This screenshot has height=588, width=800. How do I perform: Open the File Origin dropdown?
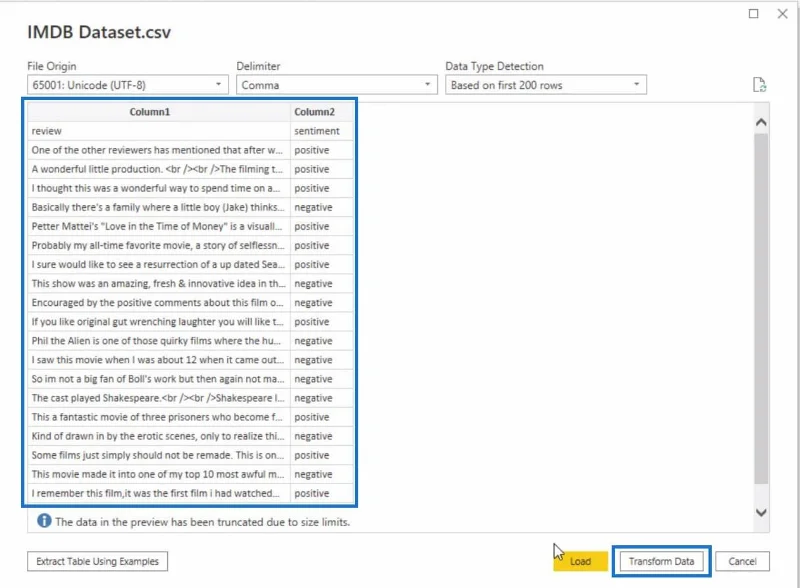(128, 85)
